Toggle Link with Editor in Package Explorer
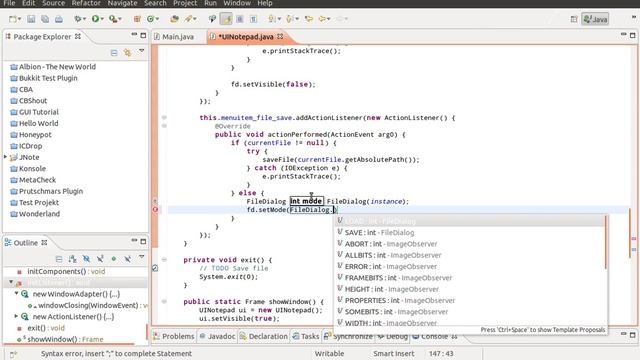This screenshot has width=640, height=360. [x=127, y=53]
